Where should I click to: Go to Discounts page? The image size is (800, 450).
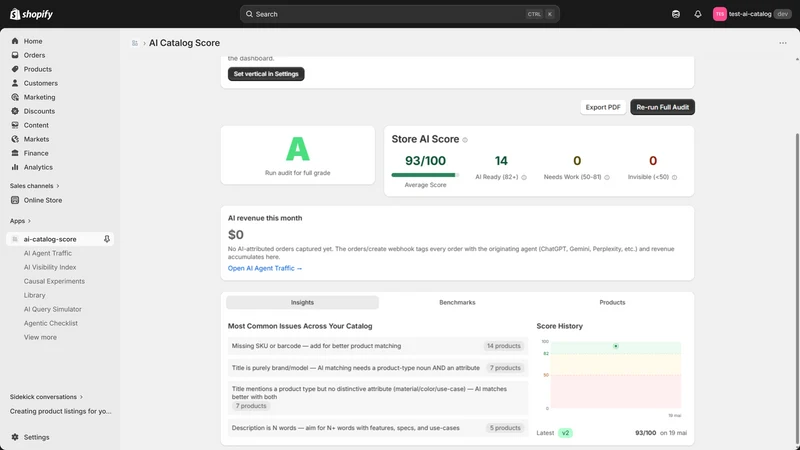pos(39,111)
